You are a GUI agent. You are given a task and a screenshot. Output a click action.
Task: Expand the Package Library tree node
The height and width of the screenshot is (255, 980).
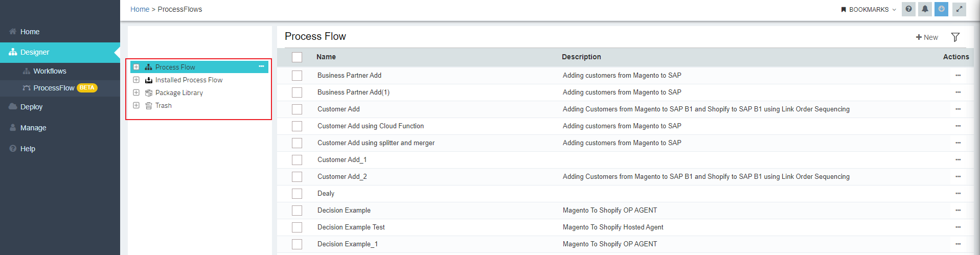[136, 92]
